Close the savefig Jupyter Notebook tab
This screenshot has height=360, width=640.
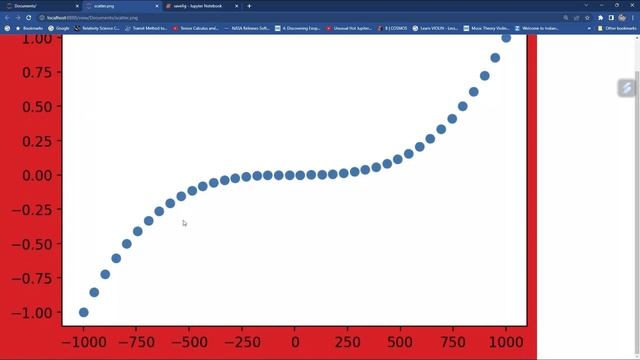pos(236,6)
